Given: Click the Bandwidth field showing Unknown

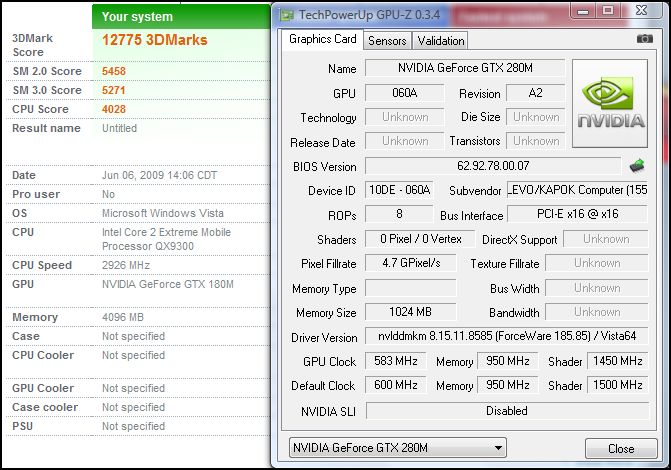Looking at the screenshot, I should [x=597, y=312].
